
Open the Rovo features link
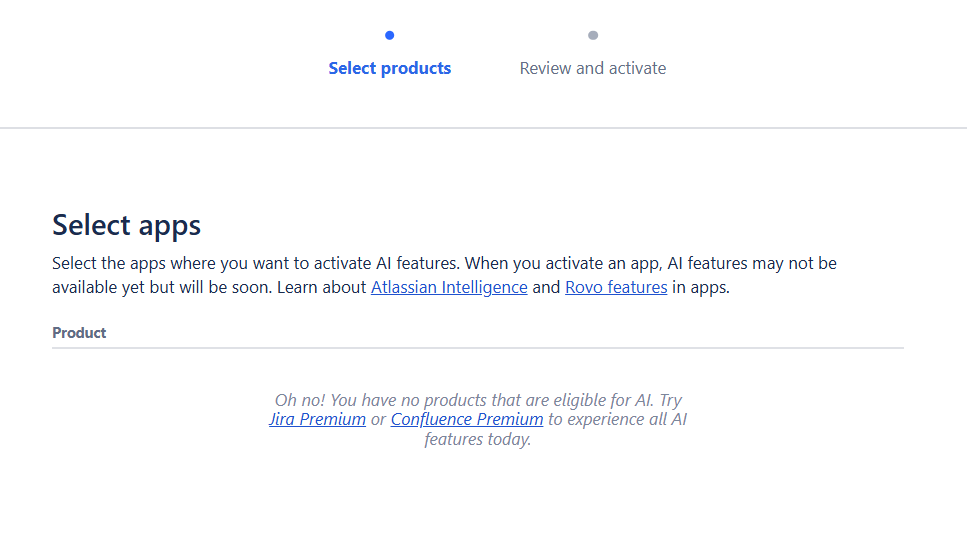[616, 287]
